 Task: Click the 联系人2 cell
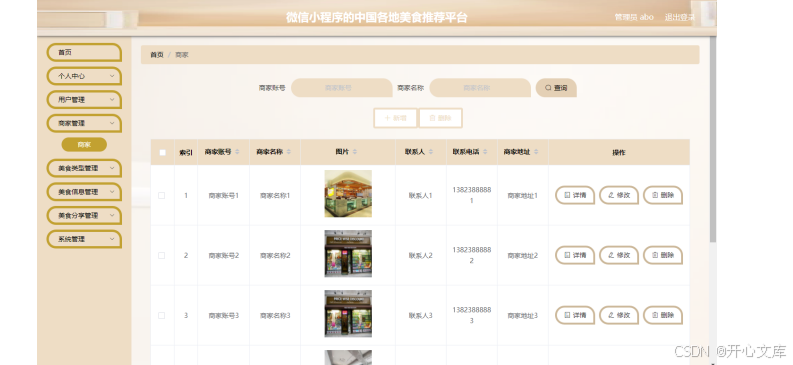coord(421,256)
